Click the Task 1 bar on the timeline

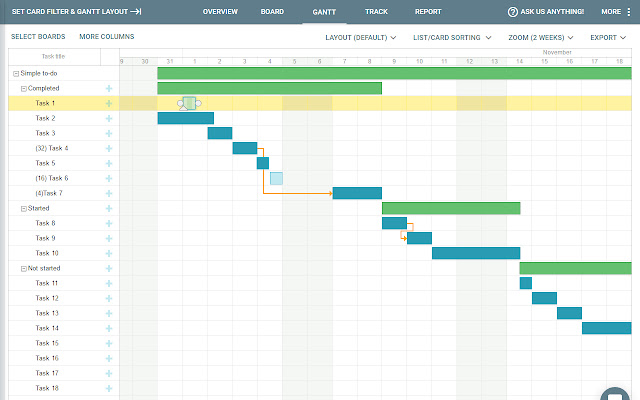pyautogui.click(x=189, y=103)
